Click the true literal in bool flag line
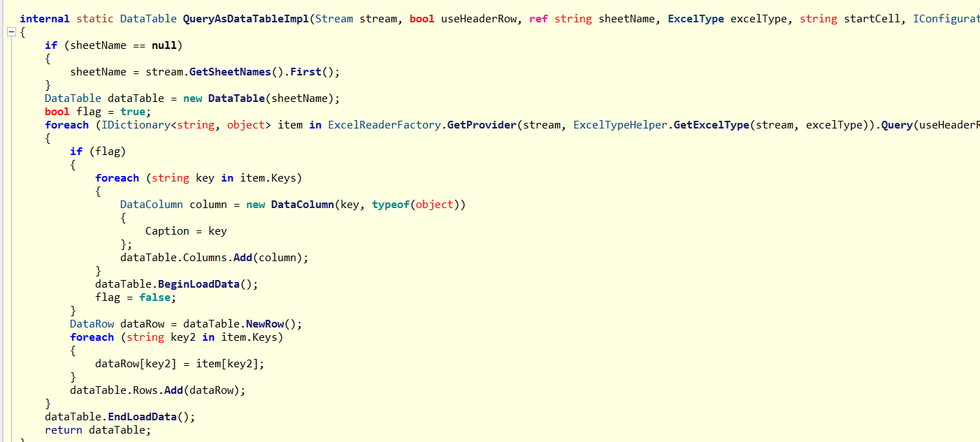This screenshot has height=442, width=980. pyautogui.click(x=133, y=112)
